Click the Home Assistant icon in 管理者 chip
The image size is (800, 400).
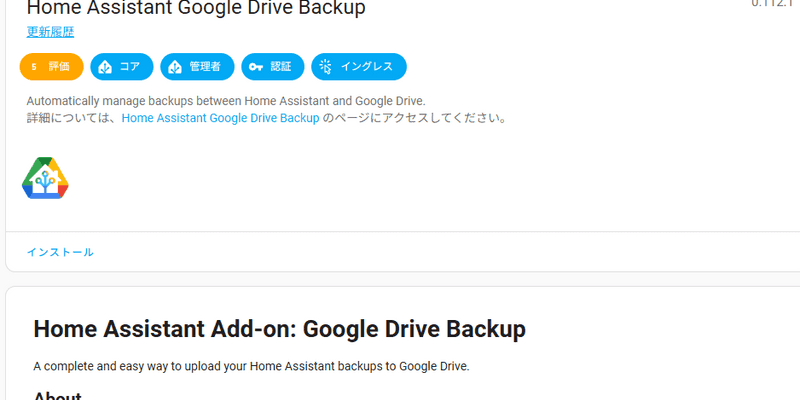pos(175,67)
